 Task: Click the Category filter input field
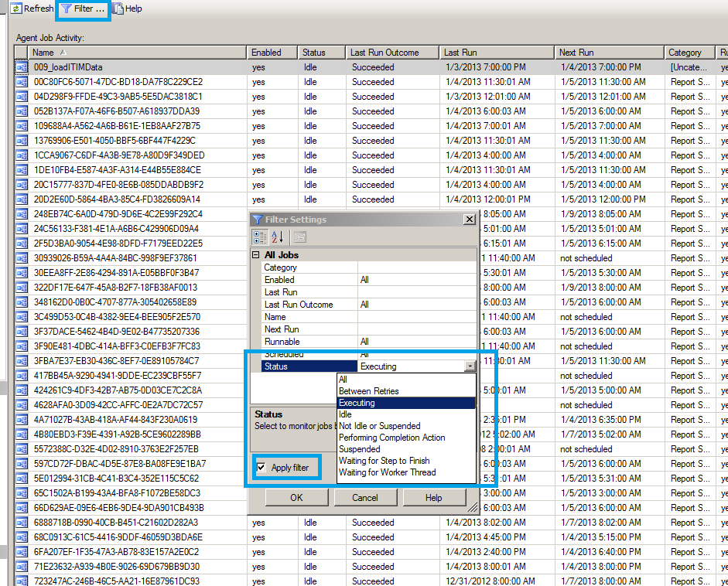[x=416, y=267]
